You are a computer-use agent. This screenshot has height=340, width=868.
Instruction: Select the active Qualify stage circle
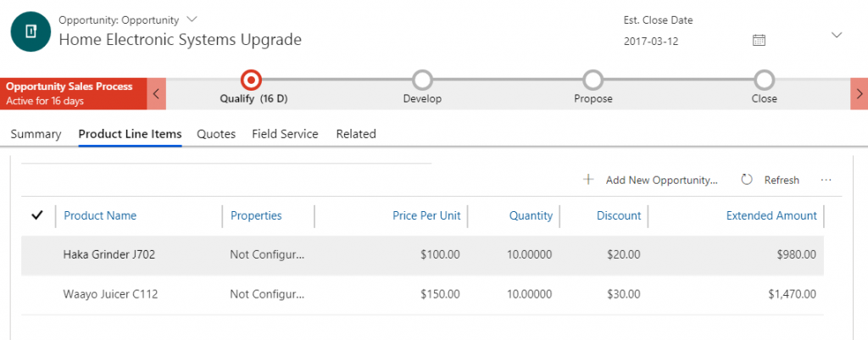click(251, 80)
